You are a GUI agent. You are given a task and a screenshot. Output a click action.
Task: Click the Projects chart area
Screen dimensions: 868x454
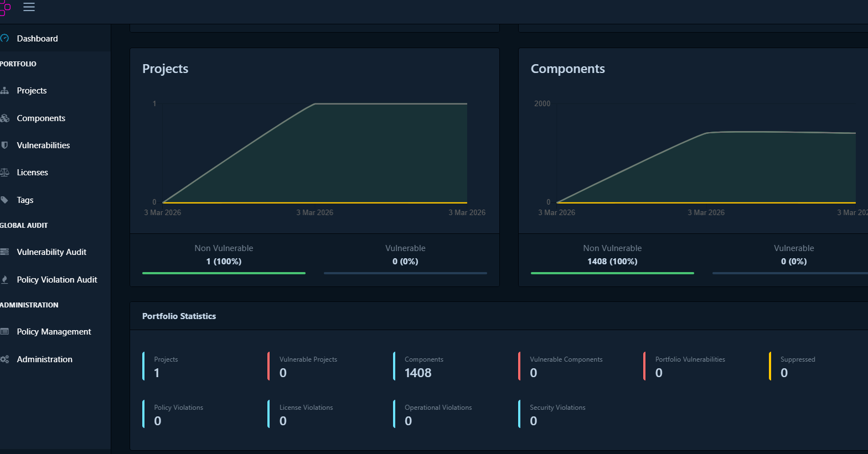314,155
